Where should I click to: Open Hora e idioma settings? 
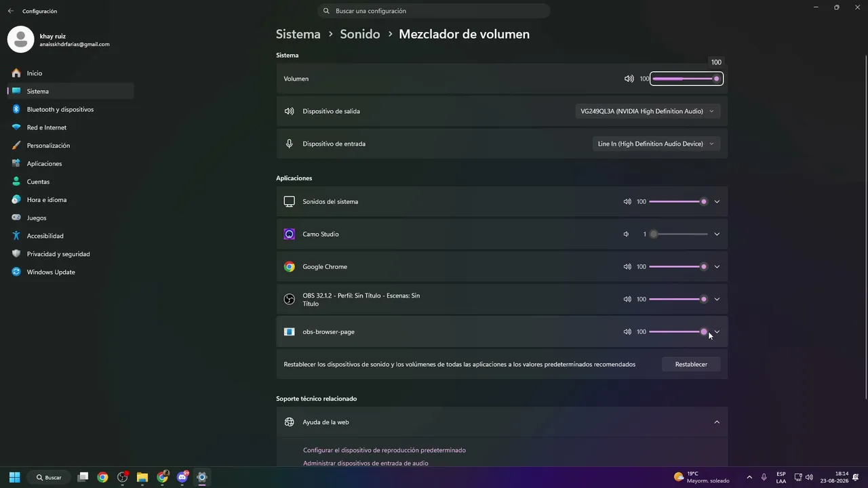(x=71, y=200)
